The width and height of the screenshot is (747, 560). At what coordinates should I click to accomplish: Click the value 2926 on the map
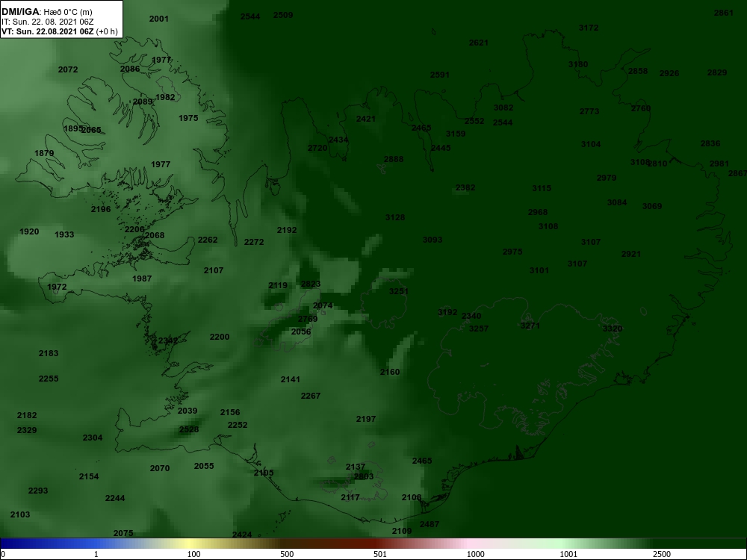(x=669, y=73)
